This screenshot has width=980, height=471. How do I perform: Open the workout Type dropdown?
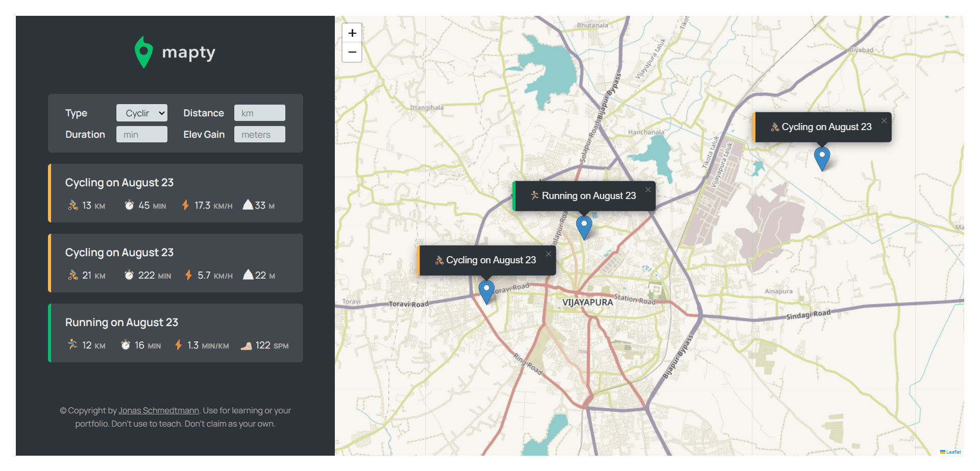(141, 113)
